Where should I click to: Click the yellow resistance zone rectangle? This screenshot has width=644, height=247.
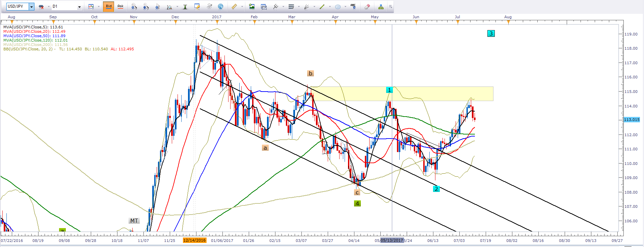pyautogui.click(x=402, y=94)
